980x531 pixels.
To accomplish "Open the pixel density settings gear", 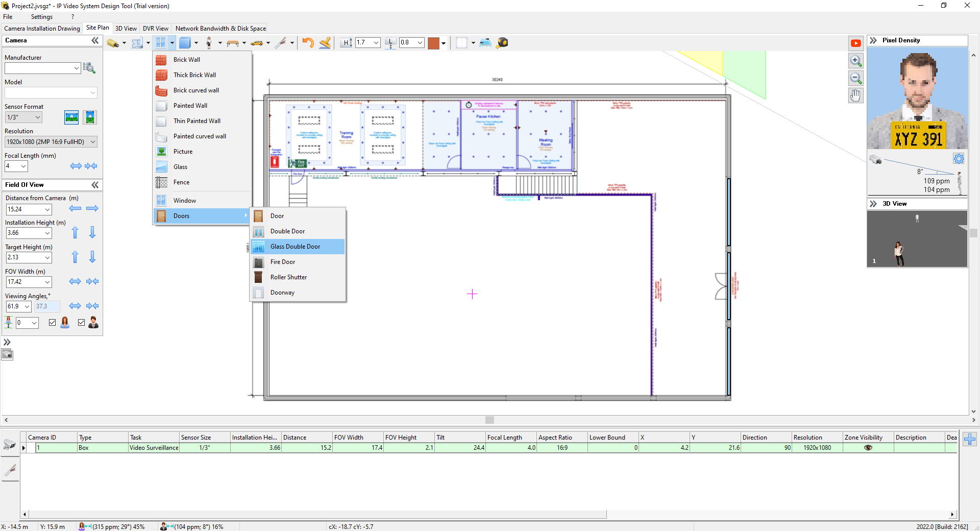I will [959, 159].
